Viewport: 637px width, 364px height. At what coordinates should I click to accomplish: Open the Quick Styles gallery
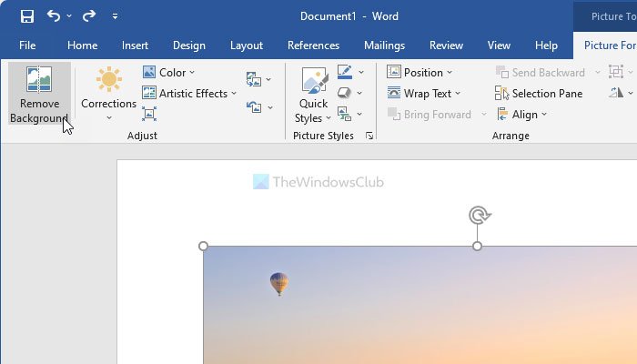coord(313,95)
